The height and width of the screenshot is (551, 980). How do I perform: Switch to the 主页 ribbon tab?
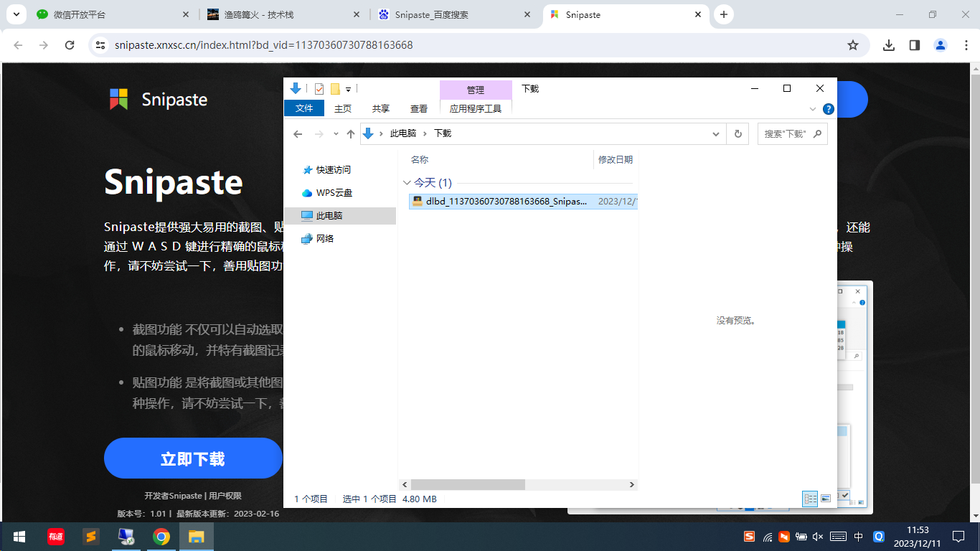click(x=343, y=108)
